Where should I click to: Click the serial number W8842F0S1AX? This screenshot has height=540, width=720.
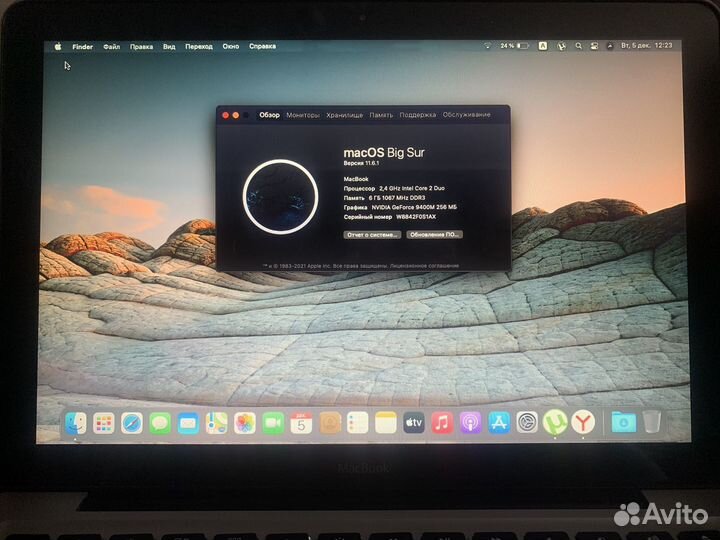click(416, 217)
